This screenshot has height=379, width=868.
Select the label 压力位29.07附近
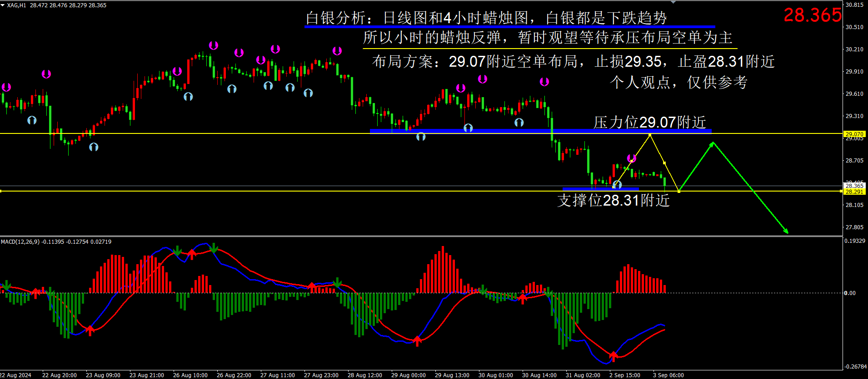point(650,122)
